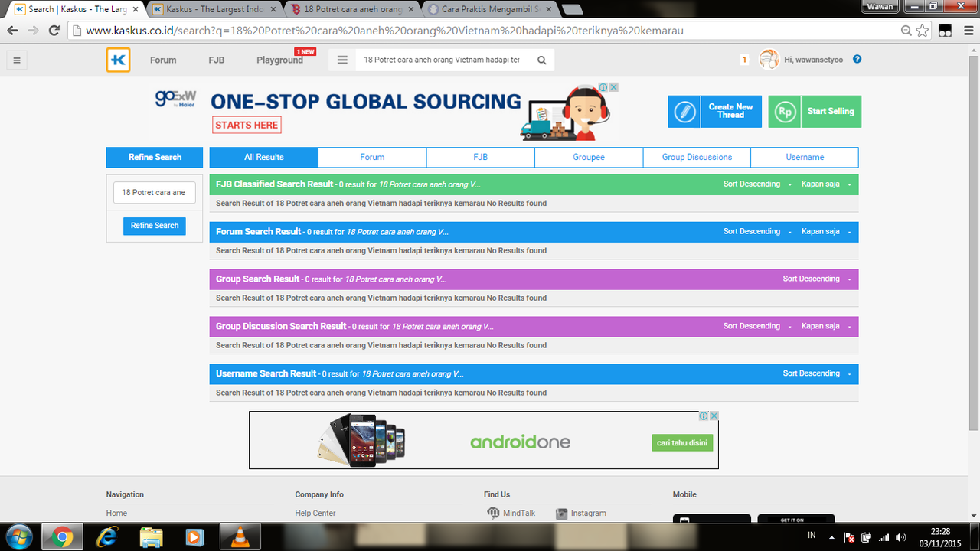Click STARTS HERE in banner ad
This screenshot has width=980, height=551.
(x=247, y=125)
